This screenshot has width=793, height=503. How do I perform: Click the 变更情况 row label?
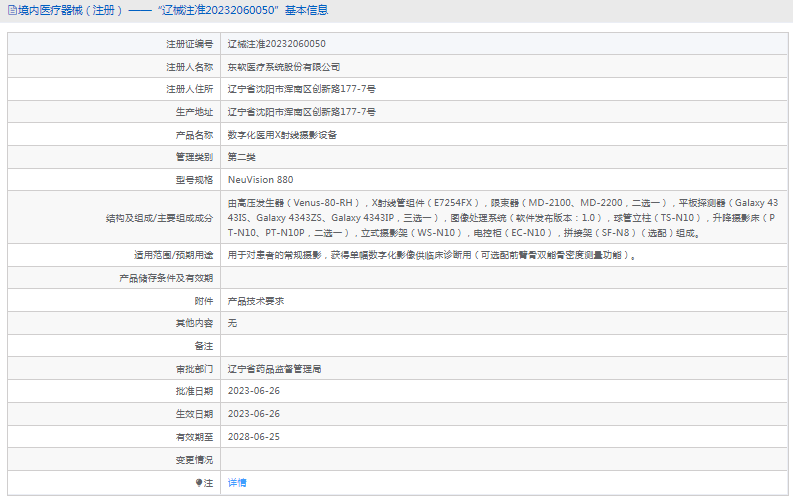pyautogui.click(x=194, y=460)
